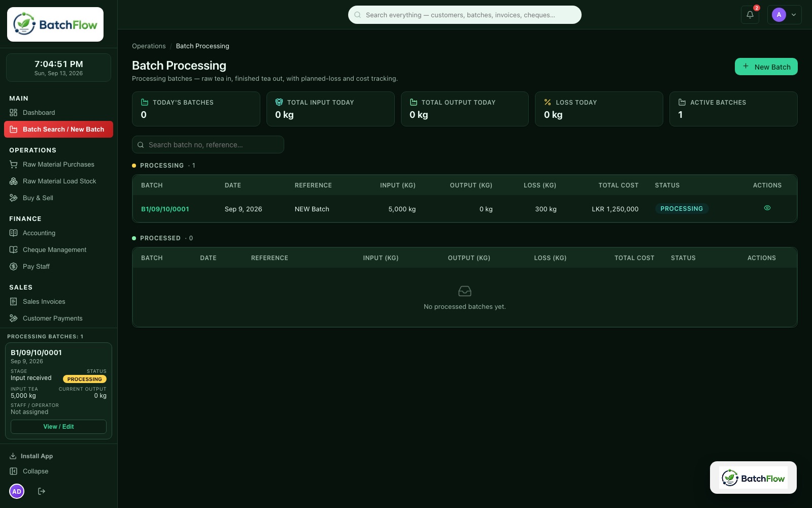Click the Total Input Today box icon
Viewport: 812px width, 508px height.
pyautogui.click(x=279, y=102)
